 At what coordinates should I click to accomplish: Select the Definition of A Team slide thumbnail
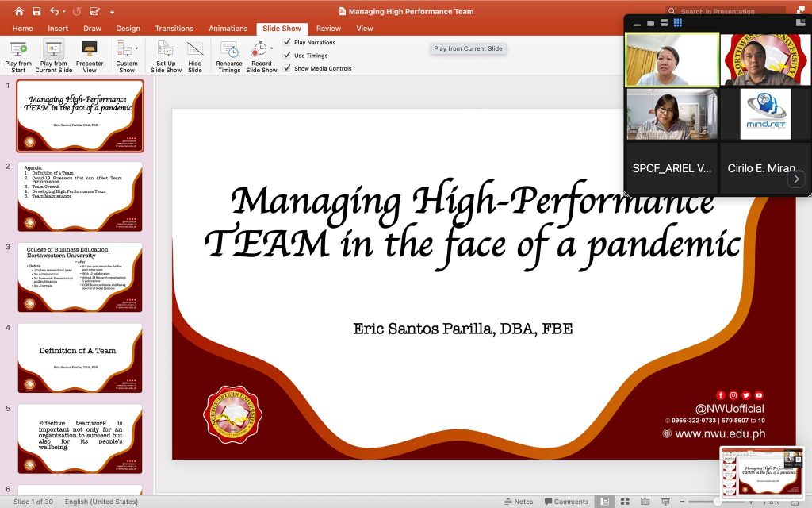point(80,358)
